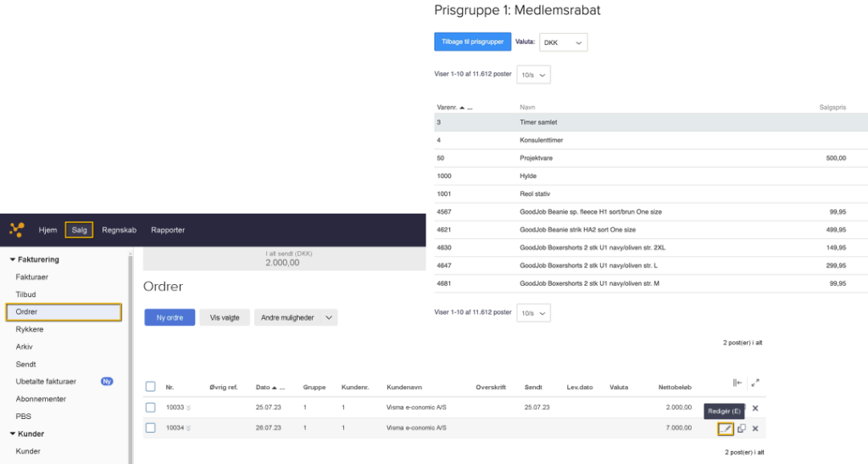Collapse the Fakturering sidebar section

pos(13,260)
